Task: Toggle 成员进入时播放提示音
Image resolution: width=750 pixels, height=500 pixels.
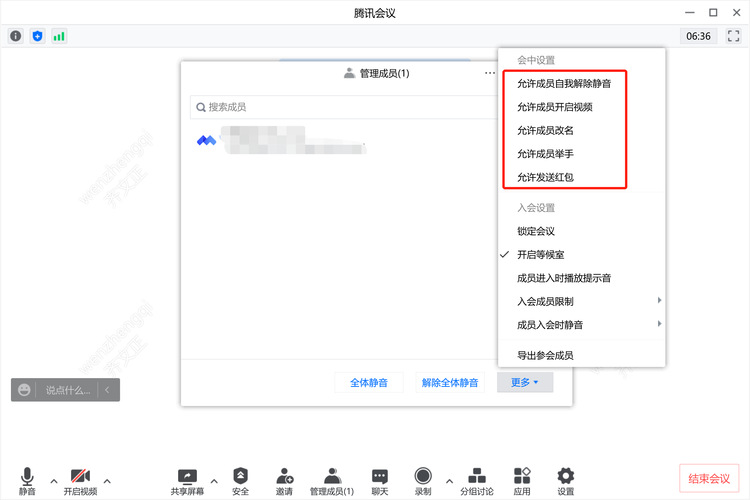Action: 582,278
